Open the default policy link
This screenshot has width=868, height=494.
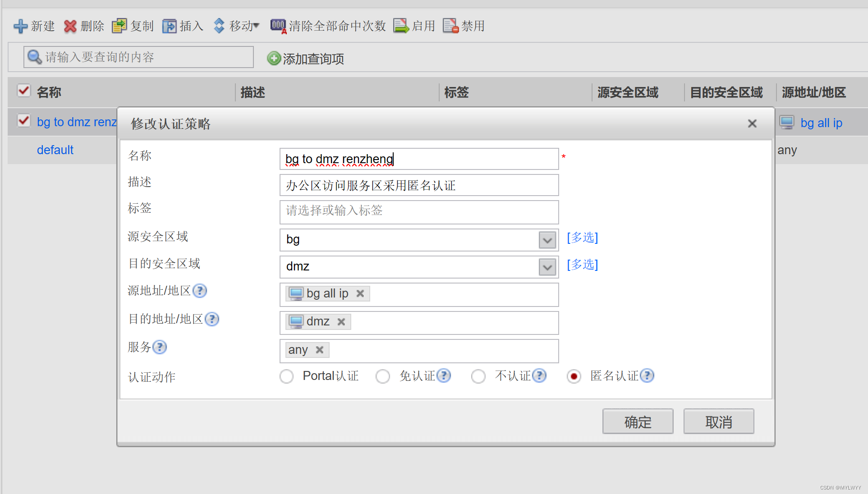pyautogui.click(x=55, y=150)
